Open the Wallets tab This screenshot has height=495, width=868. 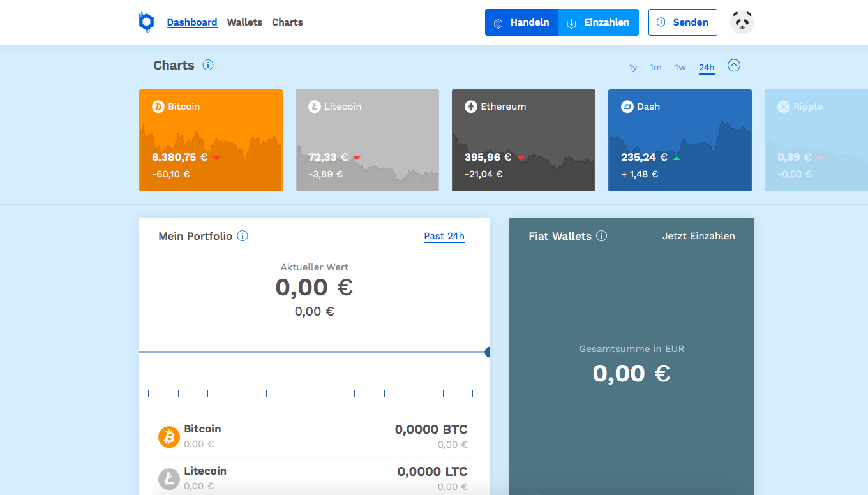(x=244, y=22)
